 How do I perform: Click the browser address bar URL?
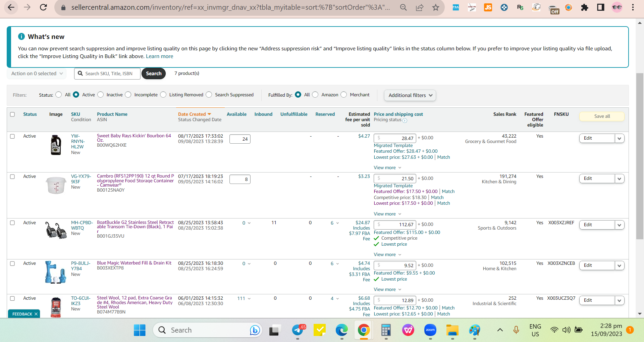230,7
